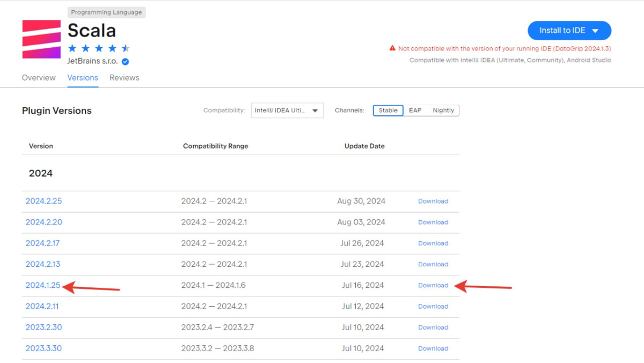The height and width of the screenshot is (363, 644).
Task: Click the verified vendor checkmark badge
Action: click(x=126, y=61)
